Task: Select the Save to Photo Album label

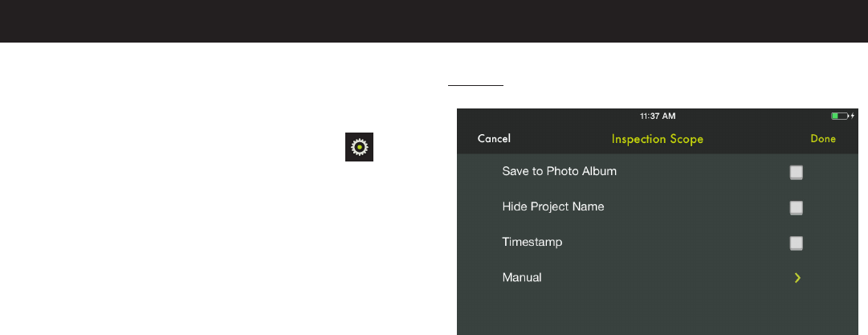Action: (x=559, y=171)
